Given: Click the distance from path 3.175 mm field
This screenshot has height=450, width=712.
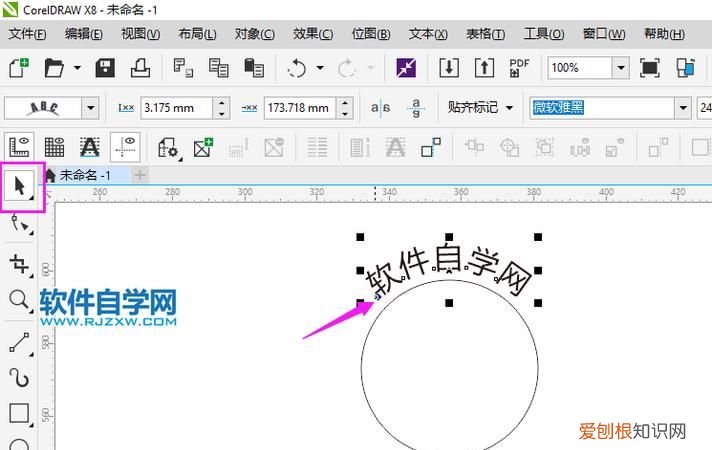Looking at the screenshot, I should click(x=177, y=108).
